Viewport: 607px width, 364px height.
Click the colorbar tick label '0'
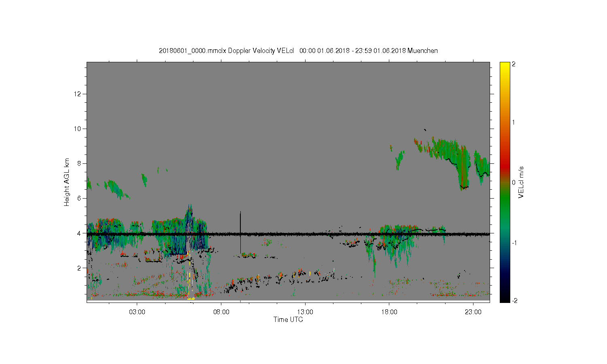tap(514, 182)
